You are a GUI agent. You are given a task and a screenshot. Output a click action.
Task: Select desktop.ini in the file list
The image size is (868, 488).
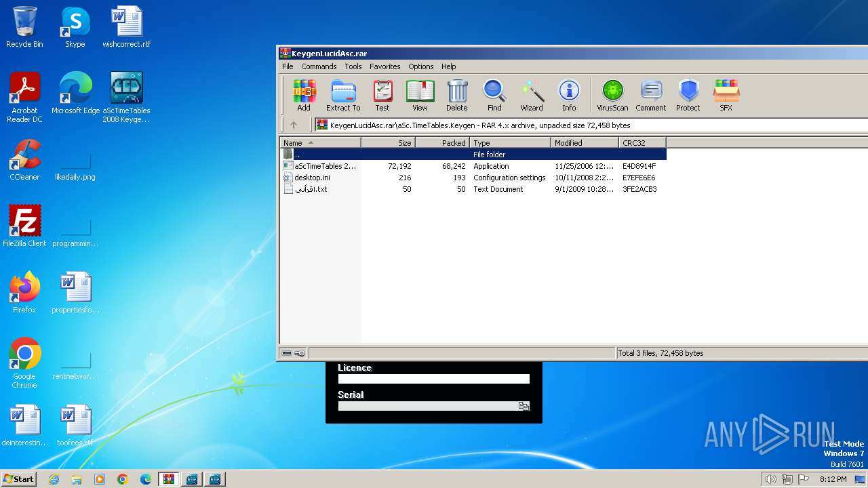pos(312,178)
